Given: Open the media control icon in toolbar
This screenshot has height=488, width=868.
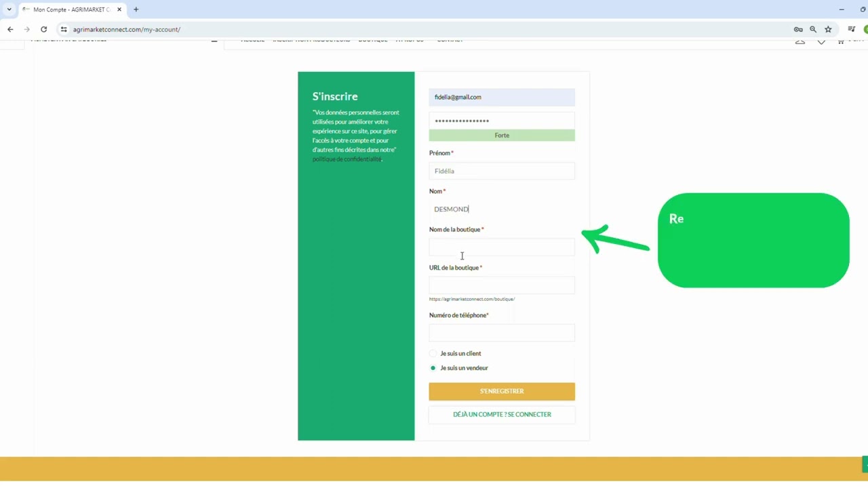Looking at the screenshot, I should [x=852, y=29].
